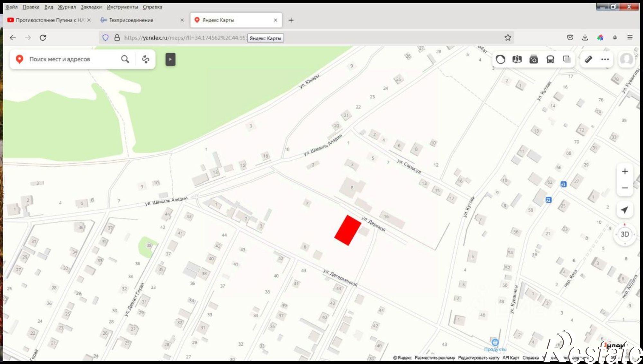Toggle traffic layer icon
This screenshot has height=364, width=643.
coord(500,59)
